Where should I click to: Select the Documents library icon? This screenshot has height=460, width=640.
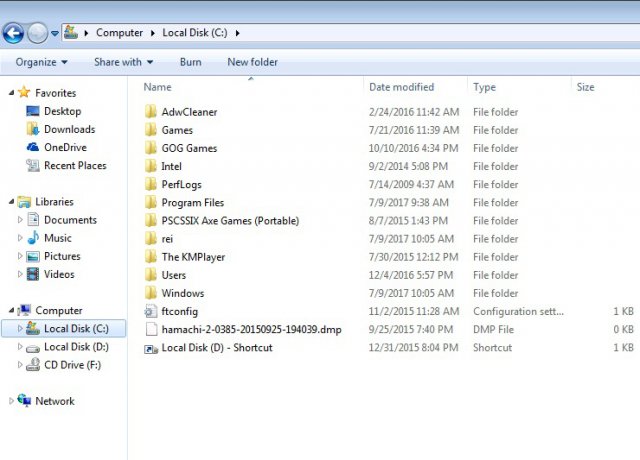[33, 220]
